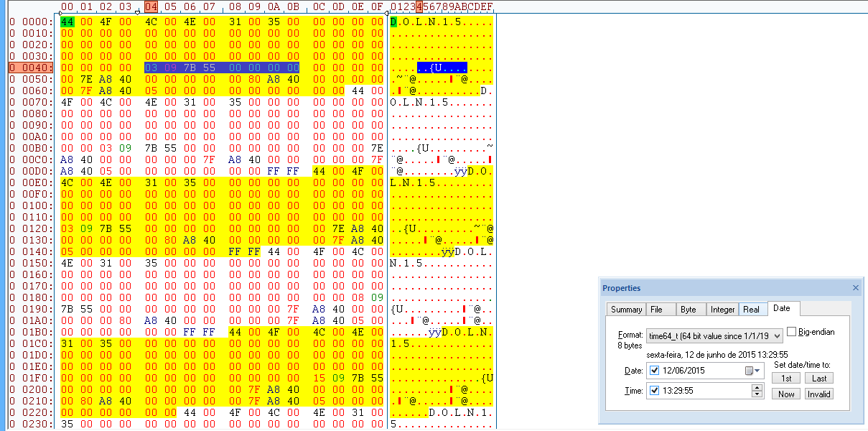The height and width of the screenshot is (431, 868).
Task: Uncheck the Time field checkbox
Action: [x=654, y=391]
